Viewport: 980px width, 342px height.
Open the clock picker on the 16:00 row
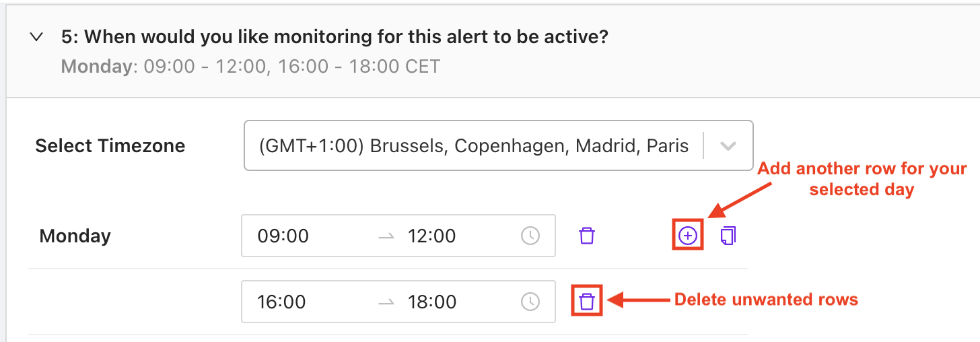[x=530, y=301]
